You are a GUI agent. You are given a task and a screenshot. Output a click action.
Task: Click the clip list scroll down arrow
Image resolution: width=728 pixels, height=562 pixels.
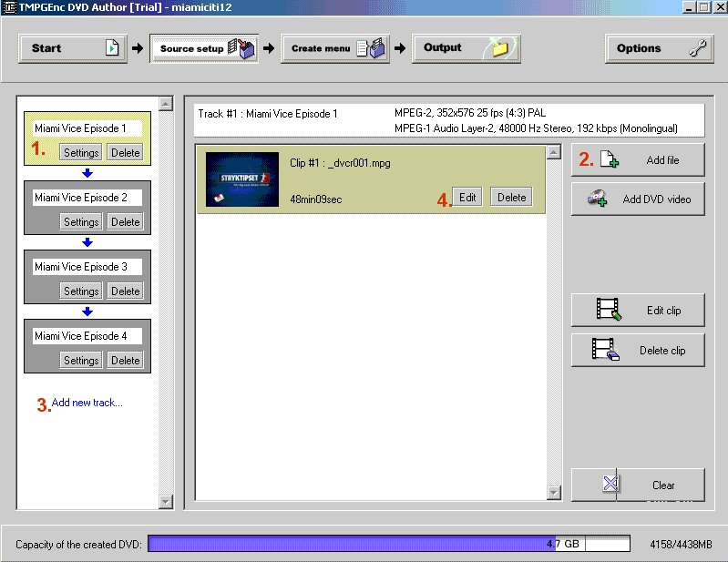554,493
